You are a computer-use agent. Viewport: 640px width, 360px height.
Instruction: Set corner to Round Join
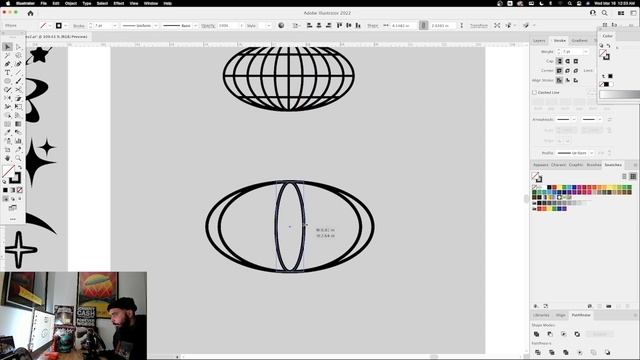pos(567,71)
